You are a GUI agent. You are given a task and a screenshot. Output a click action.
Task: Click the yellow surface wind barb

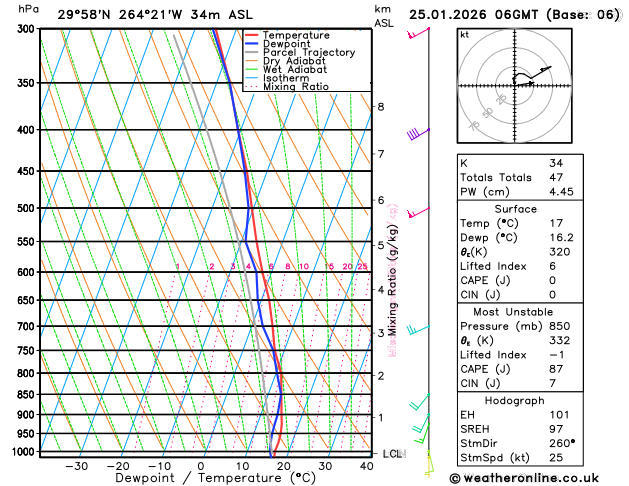pos(429,464)
